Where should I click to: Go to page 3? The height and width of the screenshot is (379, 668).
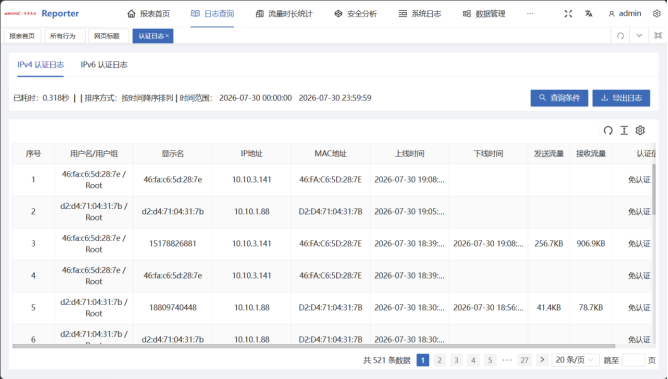click(x=456, y=360)
